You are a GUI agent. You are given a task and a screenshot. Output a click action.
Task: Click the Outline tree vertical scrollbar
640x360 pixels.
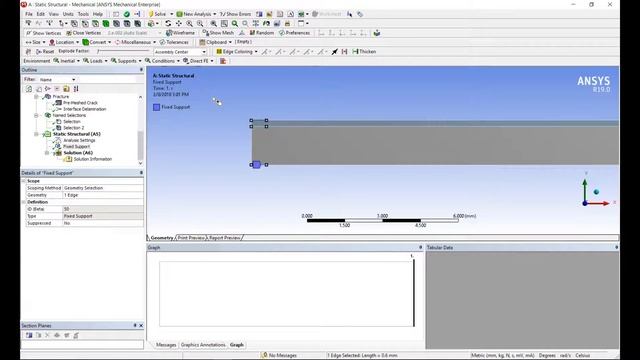(x=140, y=130)
